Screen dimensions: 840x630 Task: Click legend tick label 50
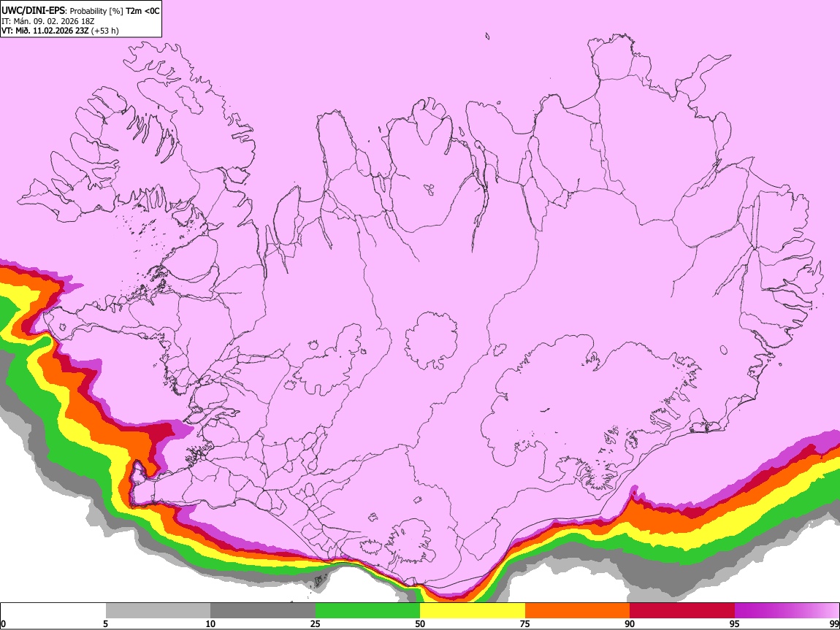pos(420,623)
